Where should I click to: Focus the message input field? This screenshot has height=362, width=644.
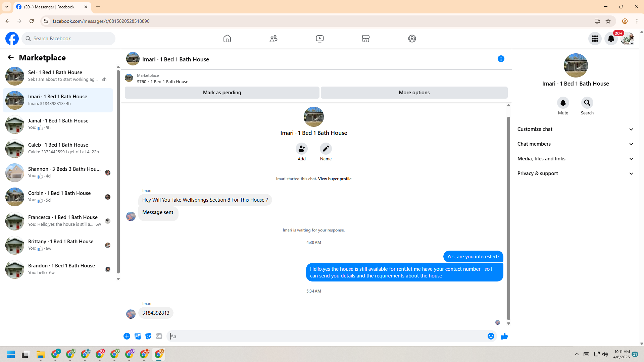pos(327,336)
